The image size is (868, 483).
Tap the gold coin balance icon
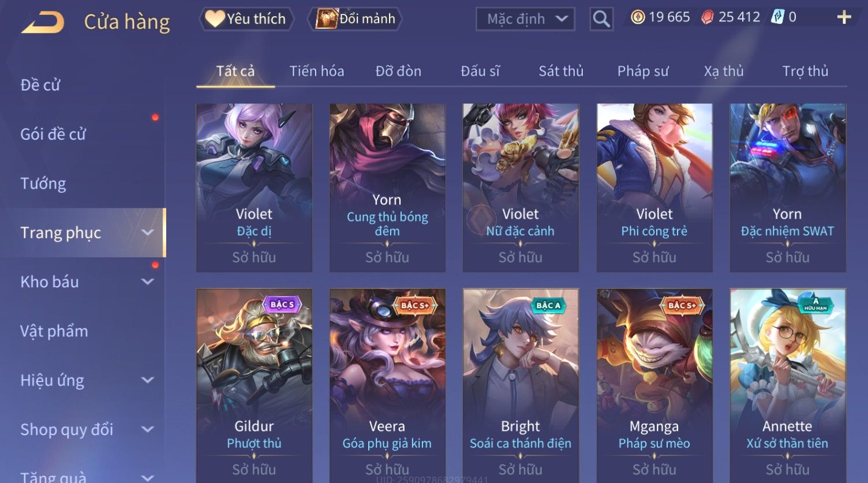point(637,17)
